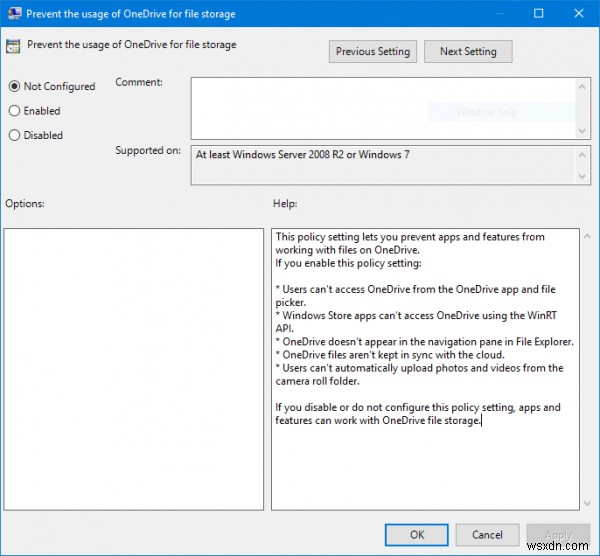Click the 'If you disable or do not configure' paragraph
The image size is (600, 556).
(418, 414)
